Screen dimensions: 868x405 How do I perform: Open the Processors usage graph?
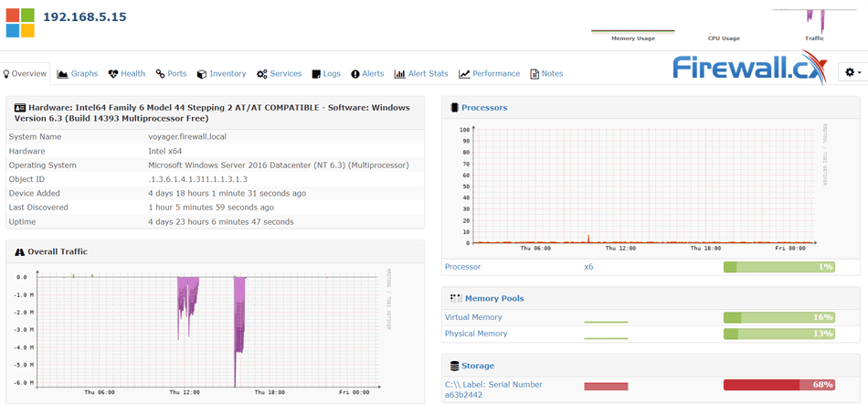pyautogui.click(x=642, y=188)
